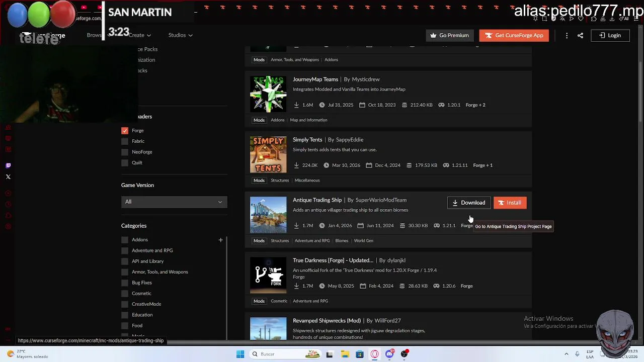The width and height of the screenshot is (644, 362).
Task: Check the Cosmetic category checkbox in sidebar
Action: coord(125,293)
